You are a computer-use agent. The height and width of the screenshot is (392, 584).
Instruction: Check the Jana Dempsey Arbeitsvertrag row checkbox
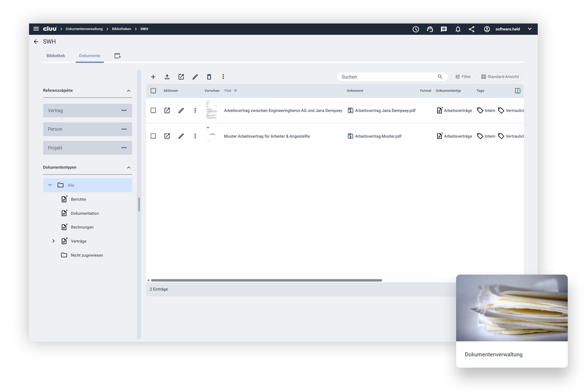point(153,110)
